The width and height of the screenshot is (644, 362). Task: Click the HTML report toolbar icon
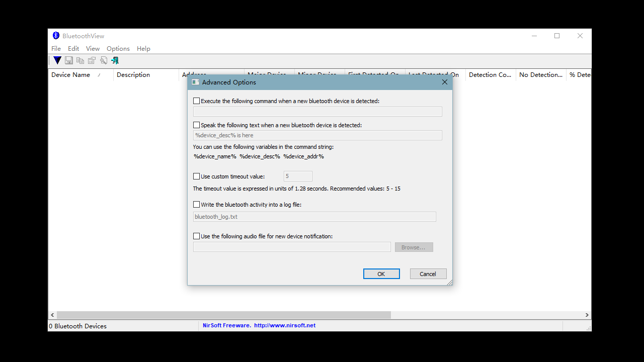tap(103, 60)
